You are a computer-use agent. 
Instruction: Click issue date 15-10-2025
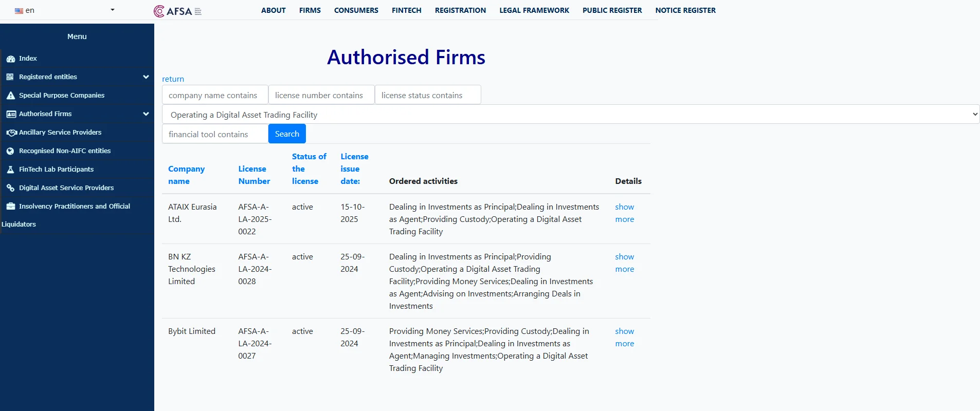(x=353, y=213)
